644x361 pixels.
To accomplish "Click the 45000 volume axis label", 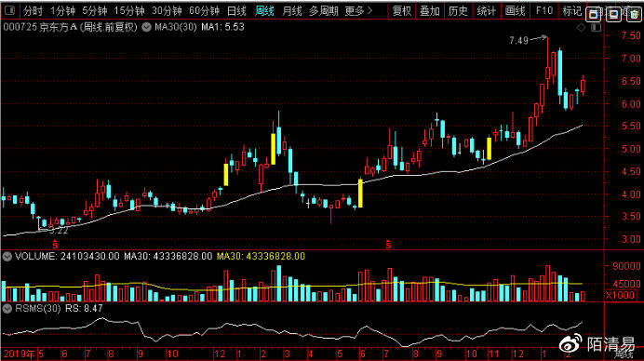I will tap(626, 284).
